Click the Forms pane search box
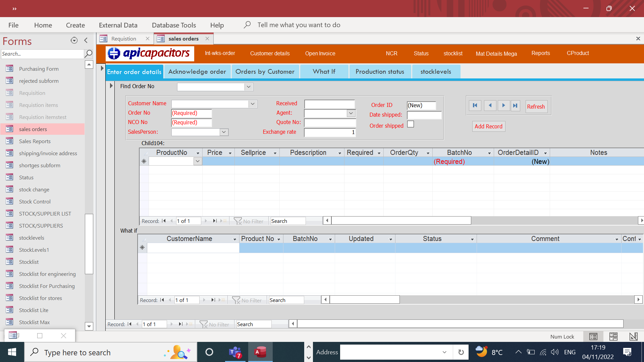The image size is (644, 362). [42, 54]
